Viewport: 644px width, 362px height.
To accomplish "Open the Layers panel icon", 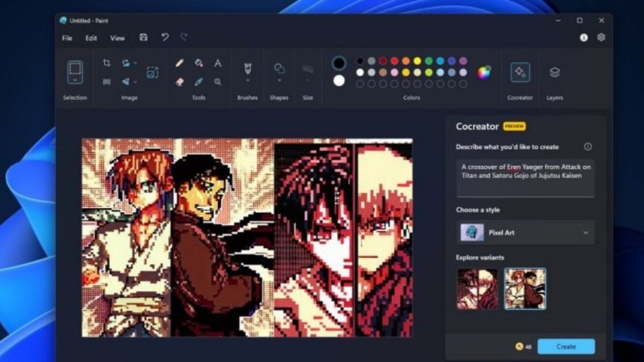I will pos(554,72).
